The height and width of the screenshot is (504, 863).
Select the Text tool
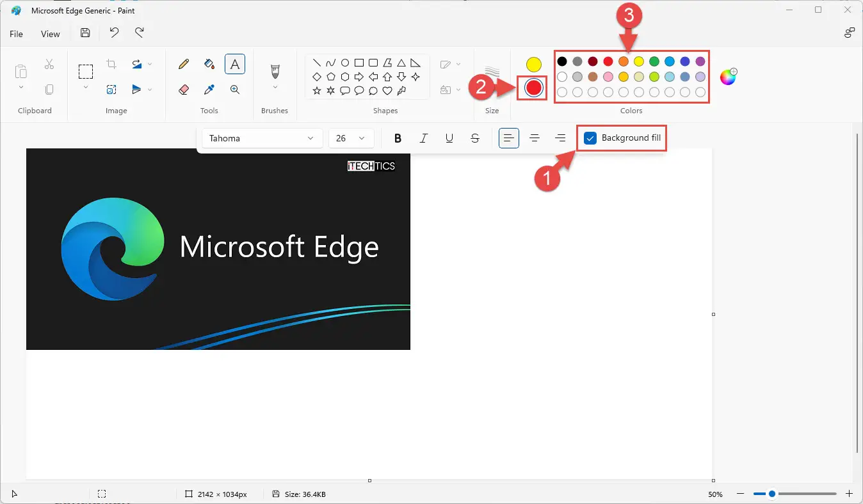(x=235, y=64)
